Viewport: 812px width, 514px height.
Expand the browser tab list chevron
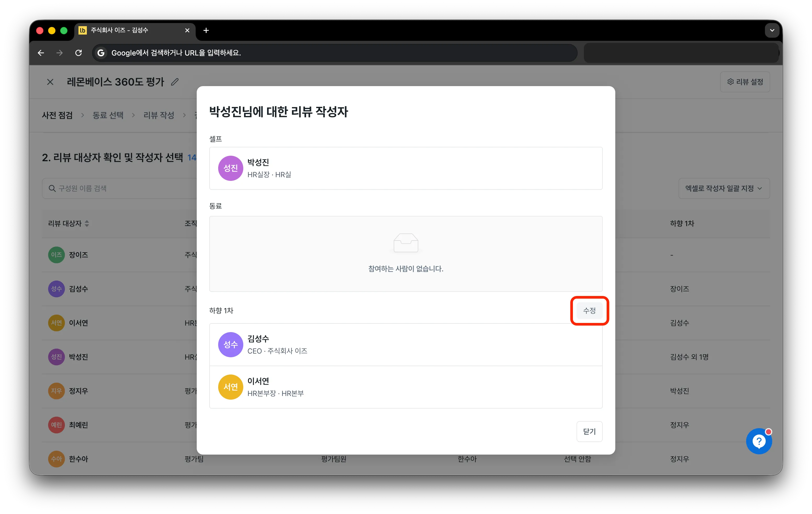tap(772, 30)
